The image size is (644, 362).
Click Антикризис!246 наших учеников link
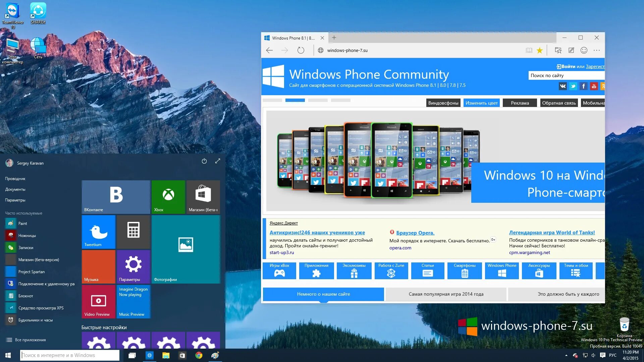click(x=317, y=232)
